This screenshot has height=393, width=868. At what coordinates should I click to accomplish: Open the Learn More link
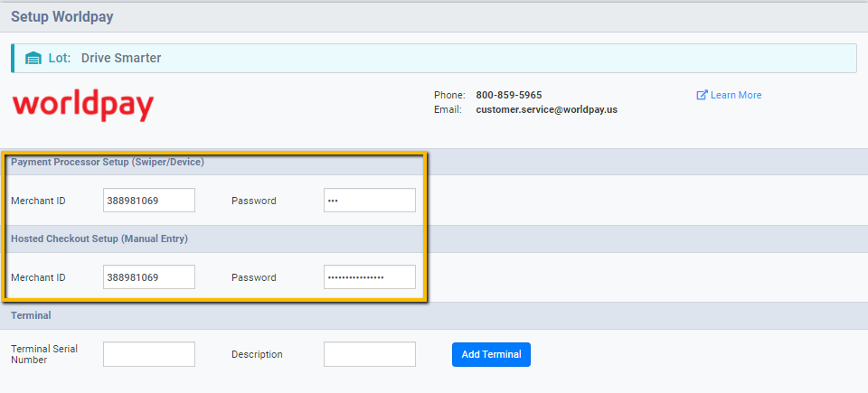pos(729,95)
